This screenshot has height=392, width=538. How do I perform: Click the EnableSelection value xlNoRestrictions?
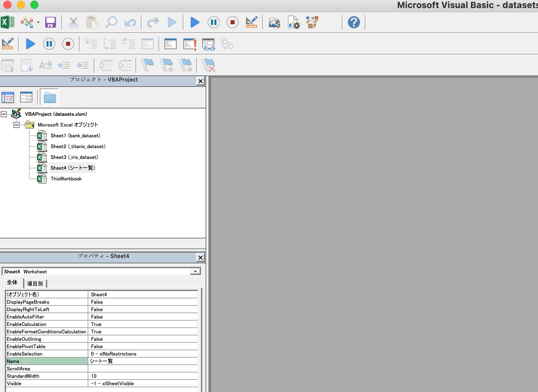pos(143,354)
